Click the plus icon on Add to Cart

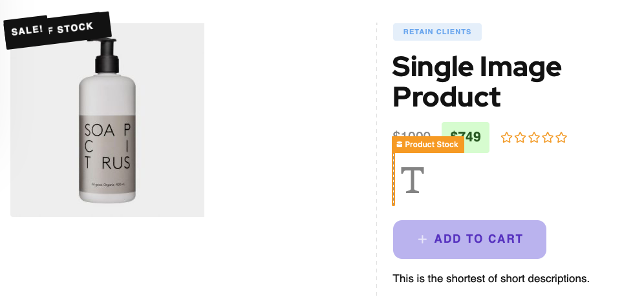[x=422, y=240]
